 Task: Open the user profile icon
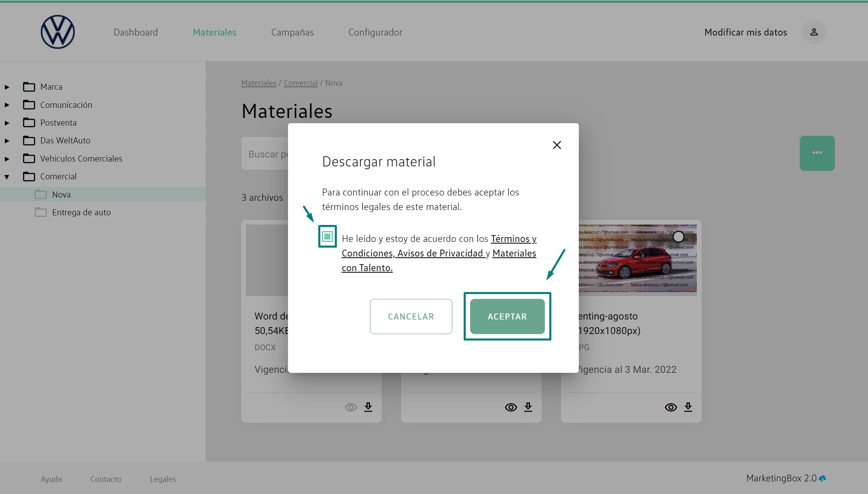(x=813, y=32)
